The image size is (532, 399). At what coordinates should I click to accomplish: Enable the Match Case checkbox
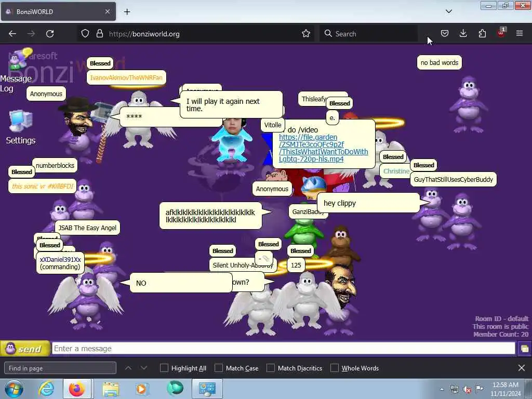[x=219, y=368]
